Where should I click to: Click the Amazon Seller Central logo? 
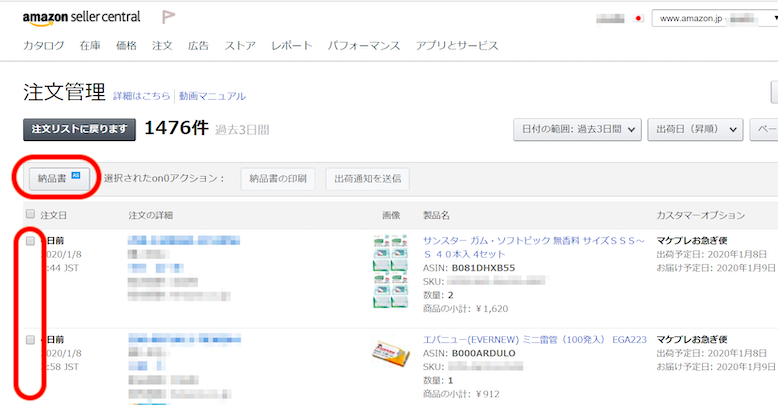coord(81,18)
